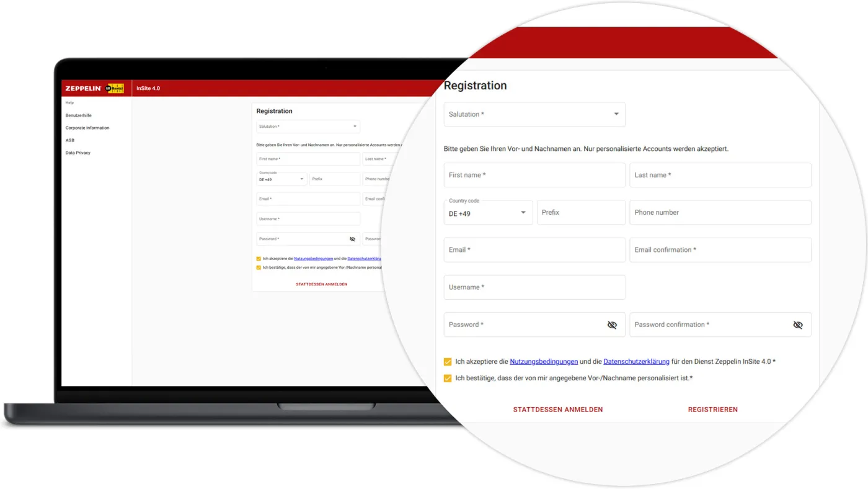Screen dimensions: 868x489
Task: Choose STATTDESSEN ANMELDEN to sign in instead
Action: pyautogui.click(x=557, y=409)
